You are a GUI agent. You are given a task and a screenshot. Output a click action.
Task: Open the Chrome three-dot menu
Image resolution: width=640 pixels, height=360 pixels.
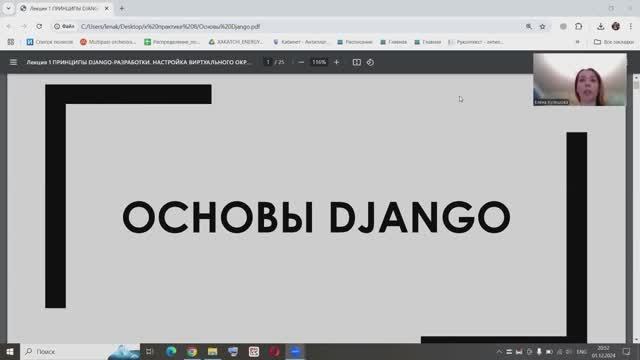[631, 27]
